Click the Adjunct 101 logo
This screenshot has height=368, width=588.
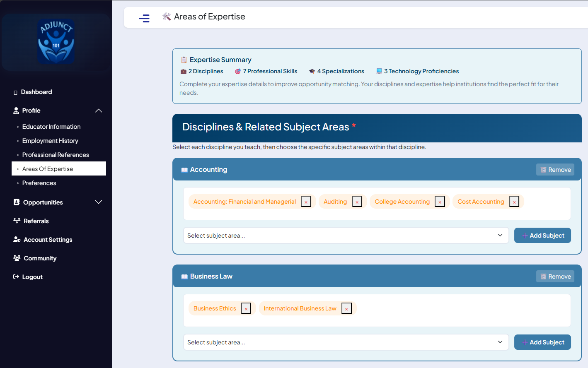(56, 41)
